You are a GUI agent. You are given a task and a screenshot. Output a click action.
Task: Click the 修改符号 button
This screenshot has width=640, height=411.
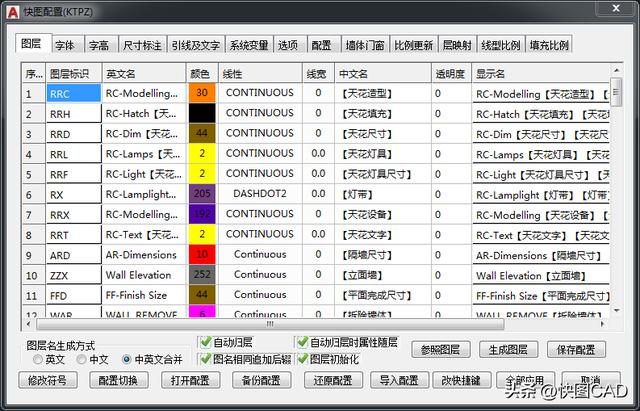48,380
